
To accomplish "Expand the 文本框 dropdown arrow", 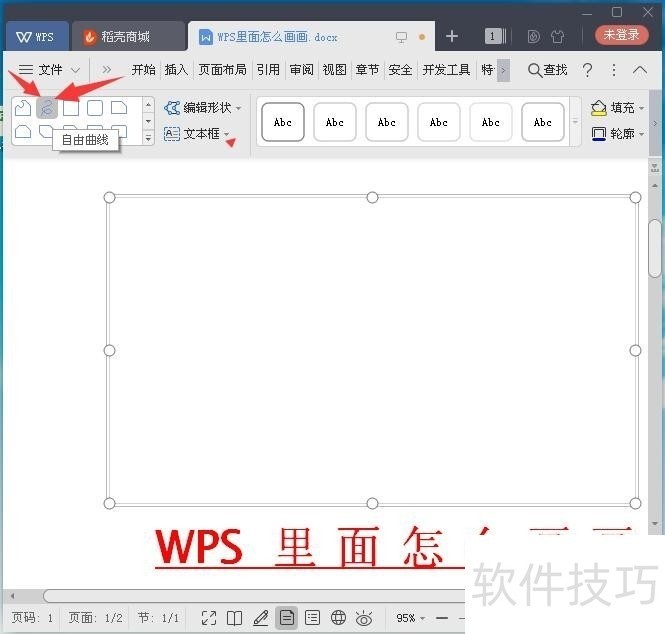I will 227,134.
